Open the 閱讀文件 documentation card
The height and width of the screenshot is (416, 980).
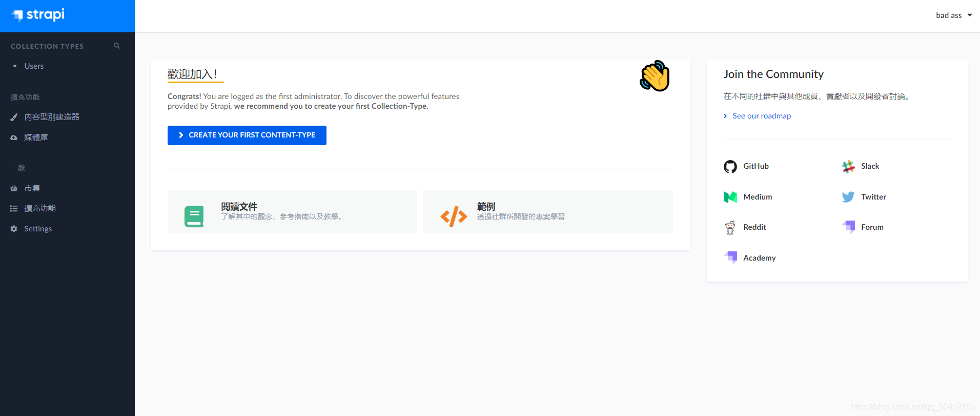pos(292,212)
